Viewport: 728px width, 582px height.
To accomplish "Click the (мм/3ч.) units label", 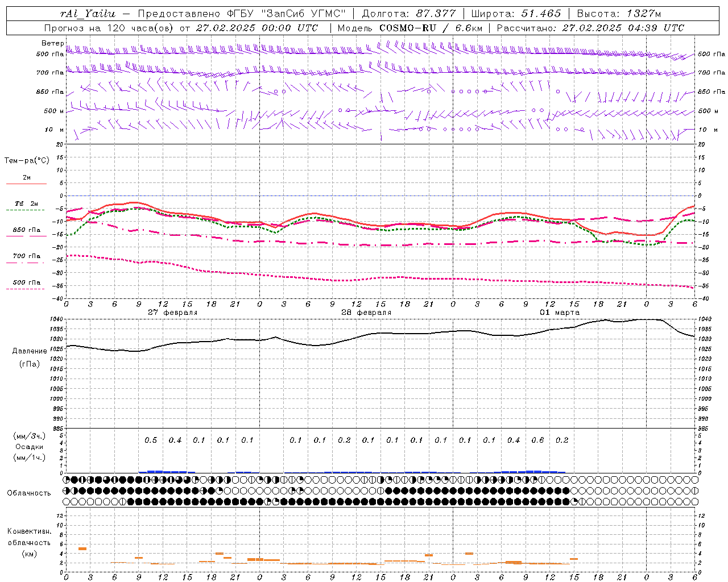I will (30, 436).
